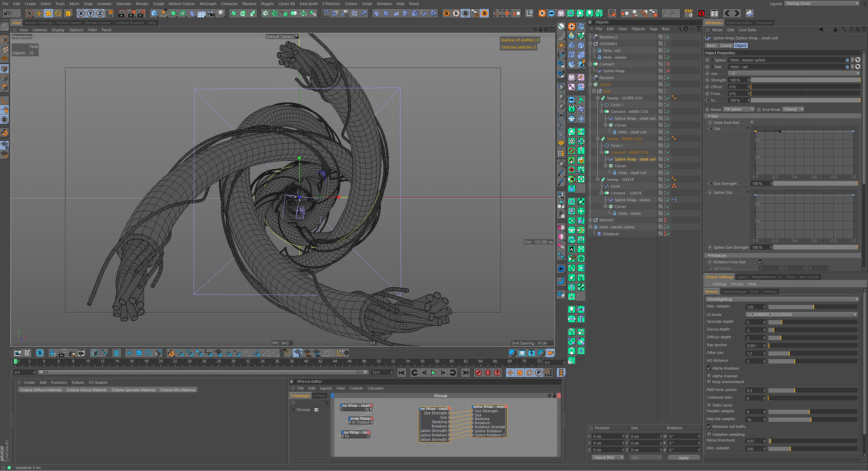Add a Light object
Image resolution: width=868 pixels, height=471 pixels.
221,14
